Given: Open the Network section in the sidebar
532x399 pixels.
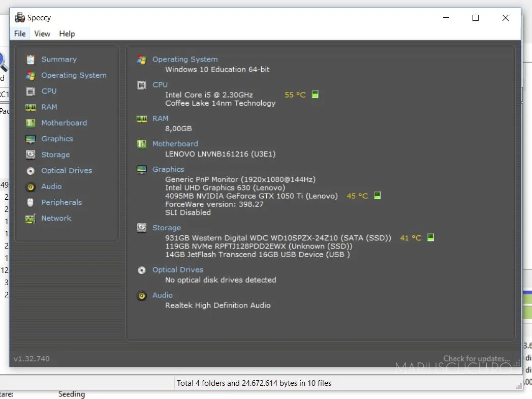Looking at the screenshot, I should pos(56,218).
